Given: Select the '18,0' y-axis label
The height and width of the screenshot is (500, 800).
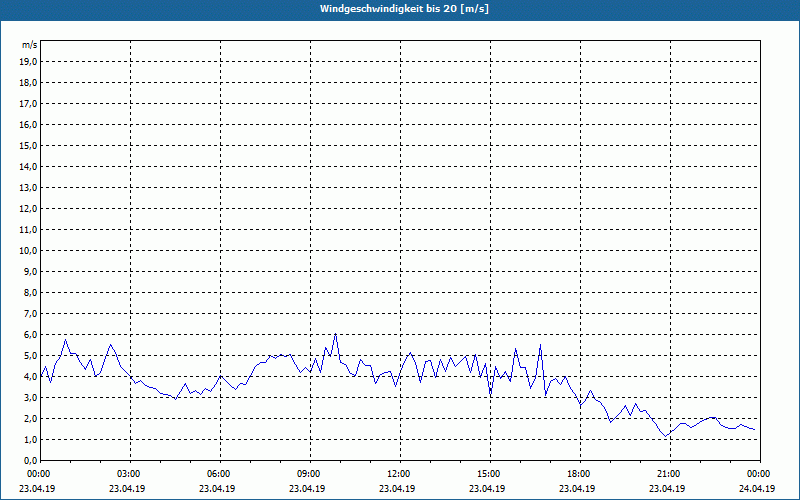Looking at the screenshot, I should click(28, 83).
